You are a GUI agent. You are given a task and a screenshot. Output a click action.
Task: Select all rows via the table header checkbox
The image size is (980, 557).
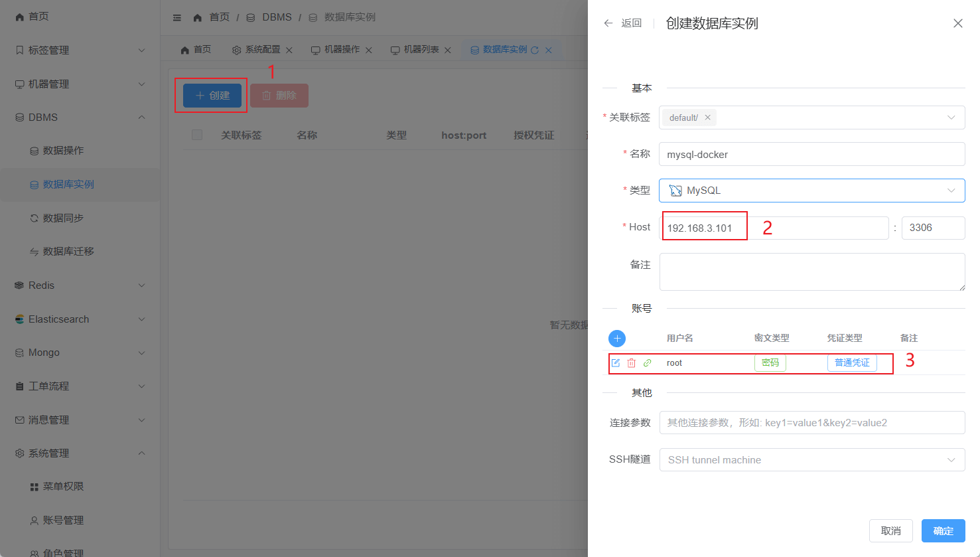pyautogui.click(x=197, y=135)
